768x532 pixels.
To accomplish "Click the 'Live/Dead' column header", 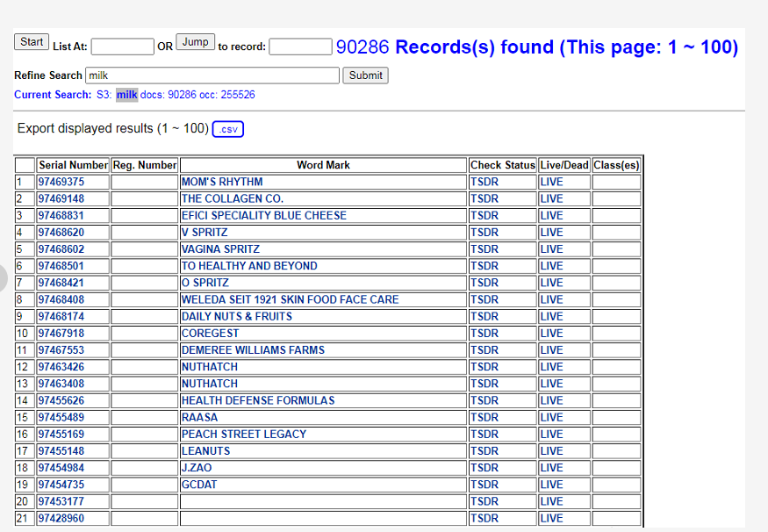I will tap(564, 165).
